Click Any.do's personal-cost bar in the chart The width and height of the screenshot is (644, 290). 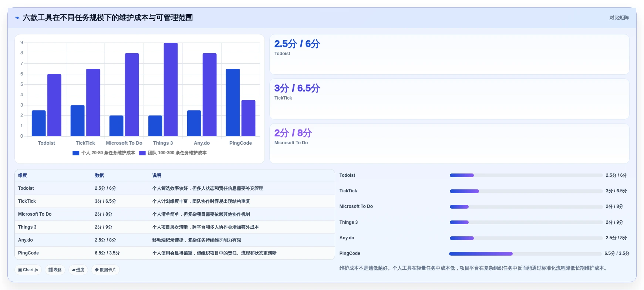[x=194, y=123]
